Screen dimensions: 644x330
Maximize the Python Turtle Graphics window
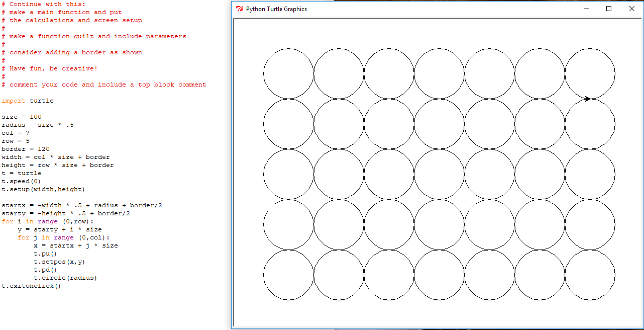[609, 9]
